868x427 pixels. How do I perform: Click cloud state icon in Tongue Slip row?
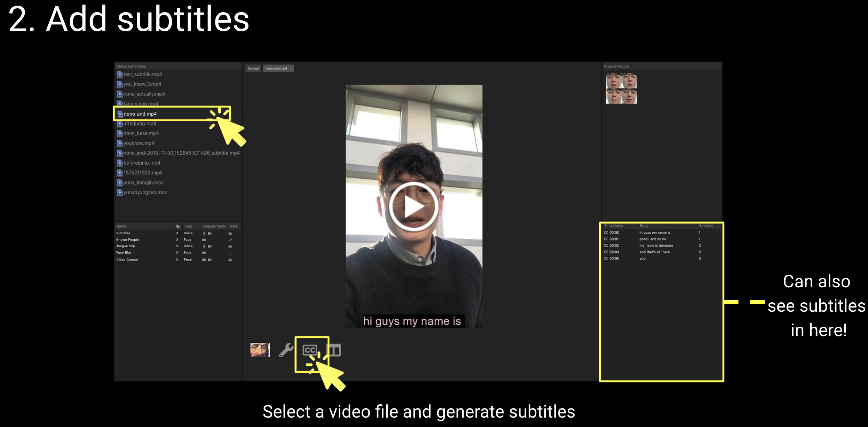click(x=230, y=246)
